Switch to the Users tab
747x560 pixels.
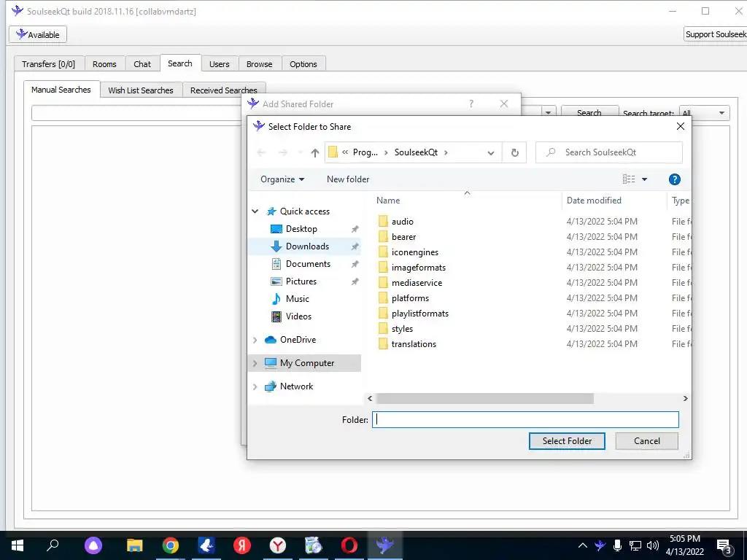(x=219, y=64)
